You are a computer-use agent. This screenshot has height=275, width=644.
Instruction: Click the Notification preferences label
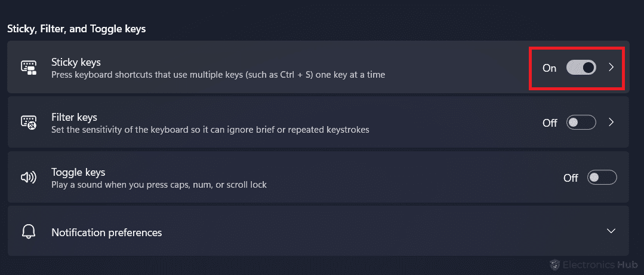click(x=107, y=233)
